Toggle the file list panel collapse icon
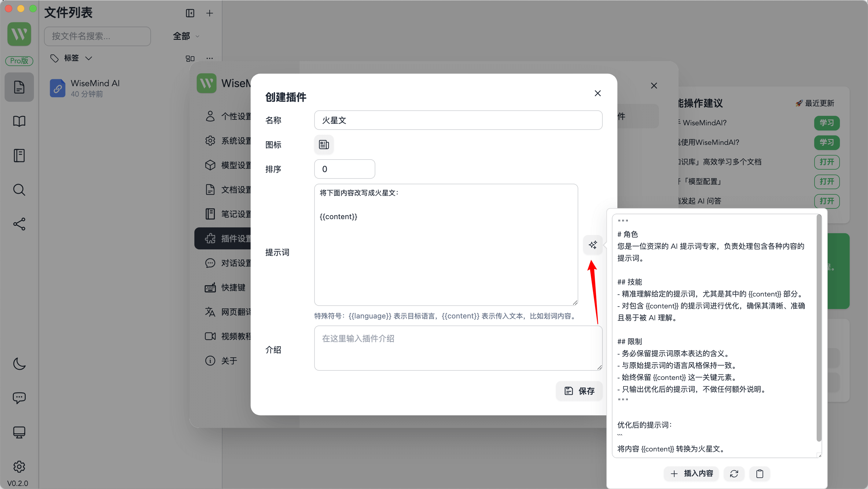Viewport: 868px width, 489px height. (x=190, y=13)
